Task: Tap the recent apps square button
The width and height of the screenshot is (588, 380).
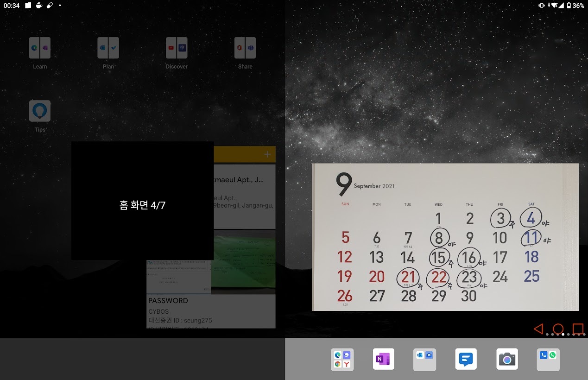Action: 578,329
